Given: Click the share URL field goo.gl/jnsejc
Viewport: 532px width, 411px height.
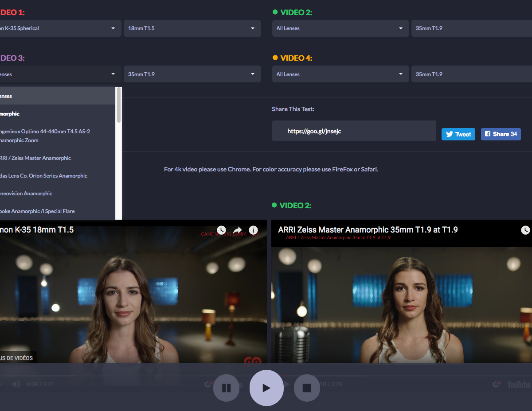Looking at the screenshot, I should (x=354, y=131).
